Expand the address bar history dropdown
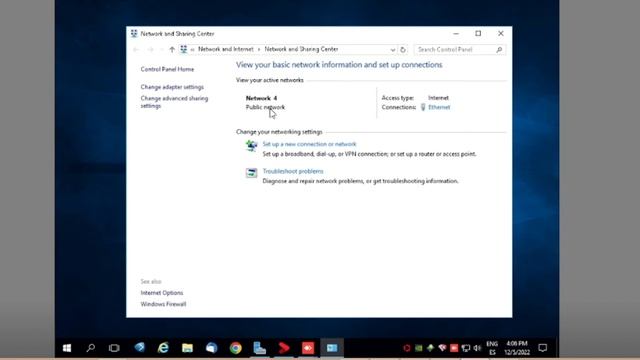This screenshot has height=360, width=640. click(x=393, y=49)
